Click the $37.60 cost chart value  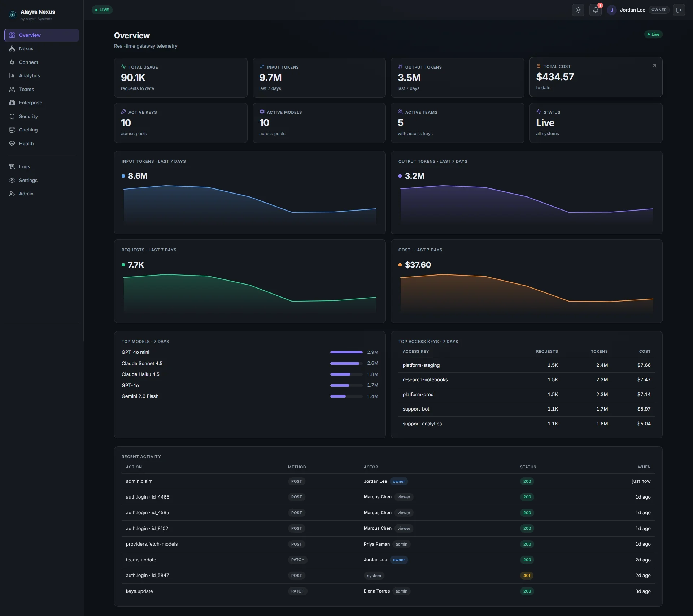(418, 265)
